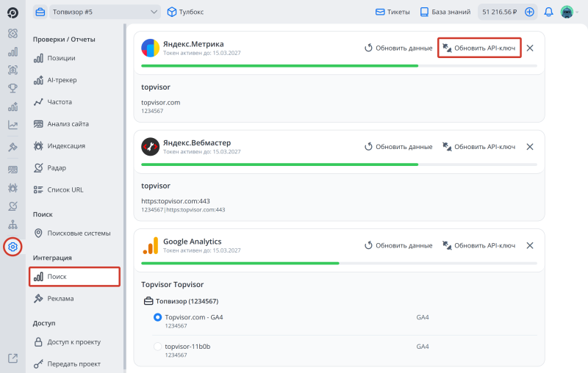Open the user avatar menu

point(567,12)
